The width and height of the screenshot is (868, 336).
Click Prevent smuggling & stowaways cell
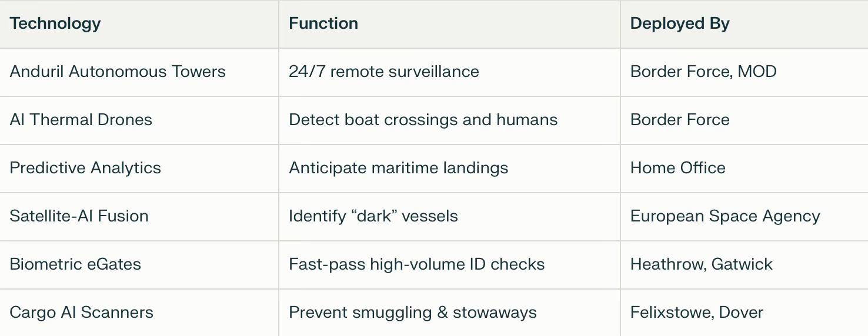[449, 313]
